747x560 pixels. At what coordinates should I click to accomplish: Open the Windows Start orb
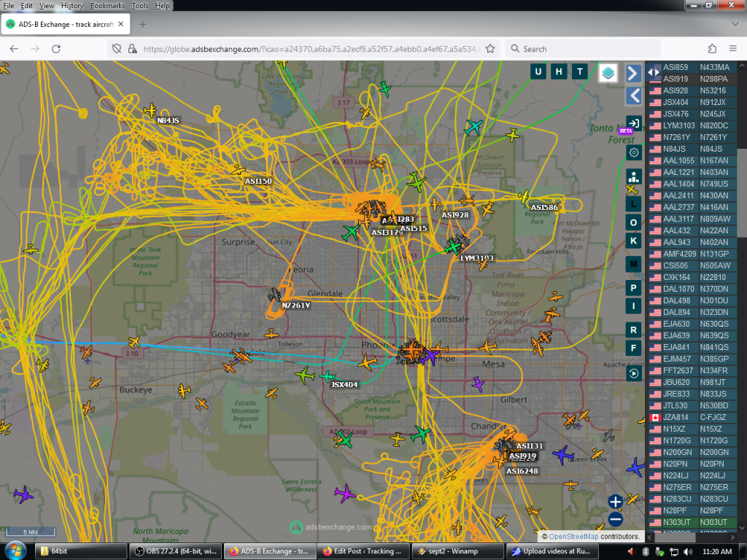pyautogui.click(x=16, y=551)
